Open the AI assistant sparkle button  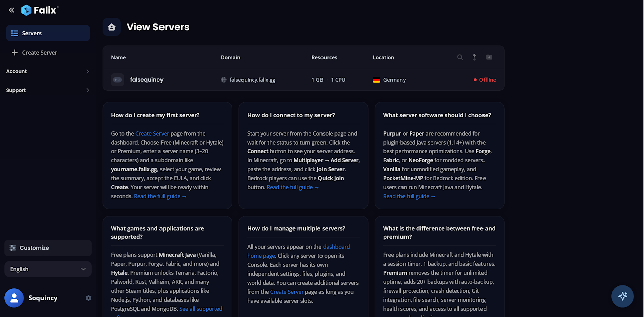pyautogui.click(x=622, y=296)
